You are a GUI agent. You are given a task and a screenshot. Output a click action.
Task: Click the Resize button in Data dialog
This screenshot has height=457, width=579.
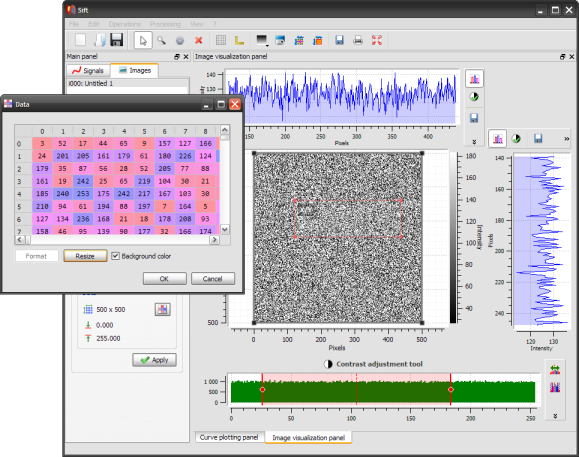85,256
